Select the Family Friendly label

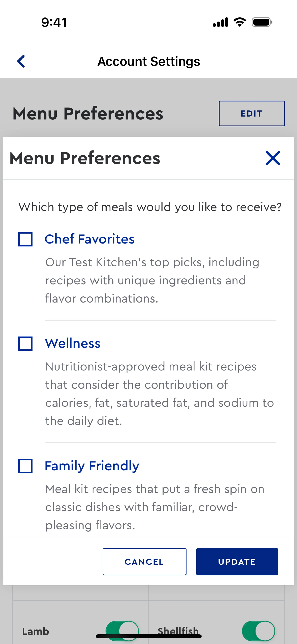92,466
